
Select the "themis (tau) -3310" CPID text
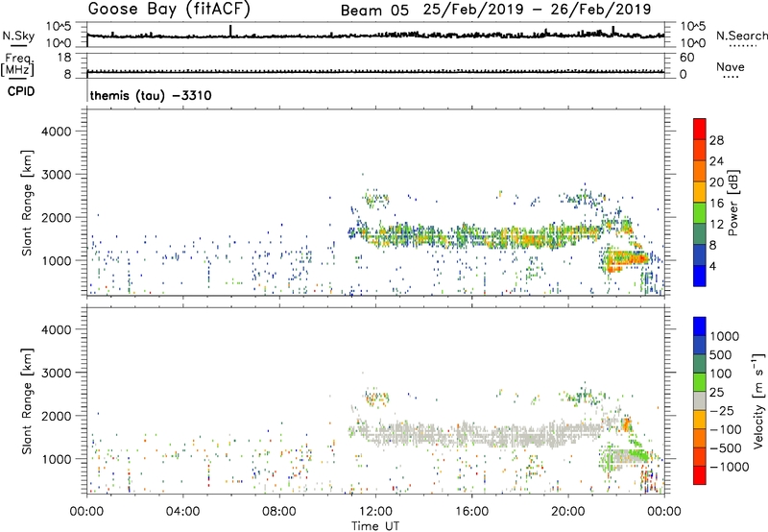pos(151,95)
